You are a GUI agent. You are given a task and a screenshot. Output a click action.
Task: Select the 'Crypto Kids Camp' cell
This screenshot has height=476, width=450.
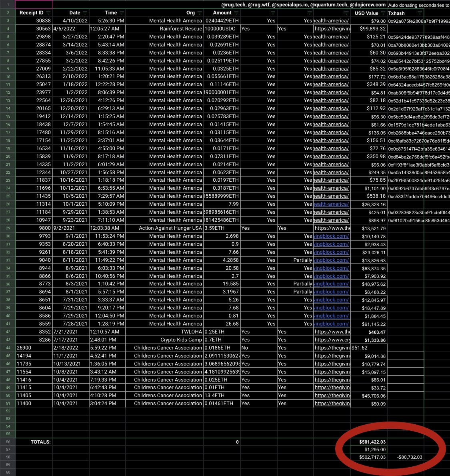(x=164, y=340)
